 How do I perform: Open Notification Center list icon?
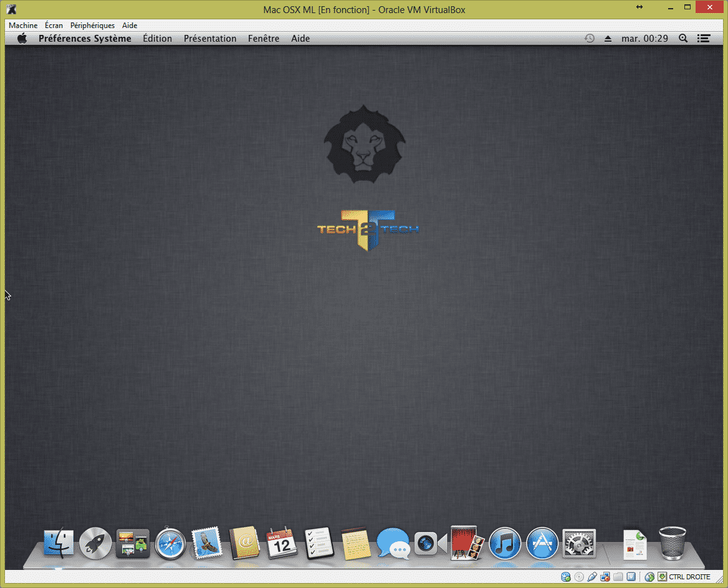tap(704, 39)
